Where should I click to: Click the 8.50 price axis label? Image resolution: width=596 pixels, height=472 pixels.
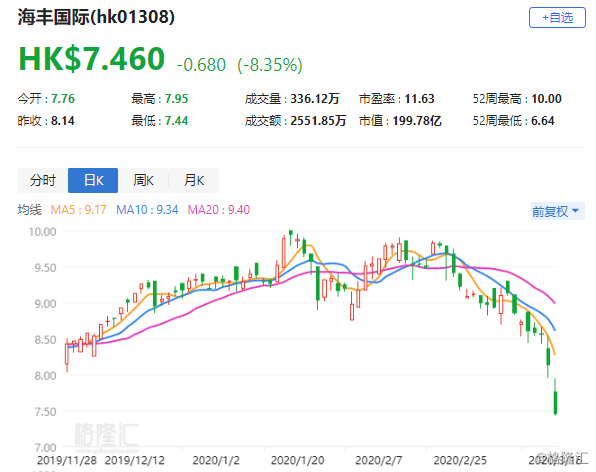coord(45,339)
